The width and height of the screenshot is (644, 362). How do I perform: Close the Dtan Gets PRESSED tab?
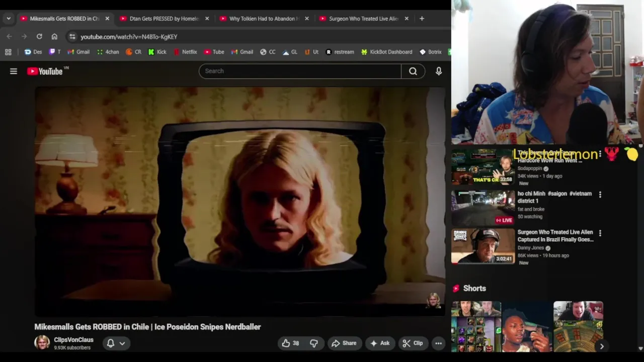(x=207, y=19)
